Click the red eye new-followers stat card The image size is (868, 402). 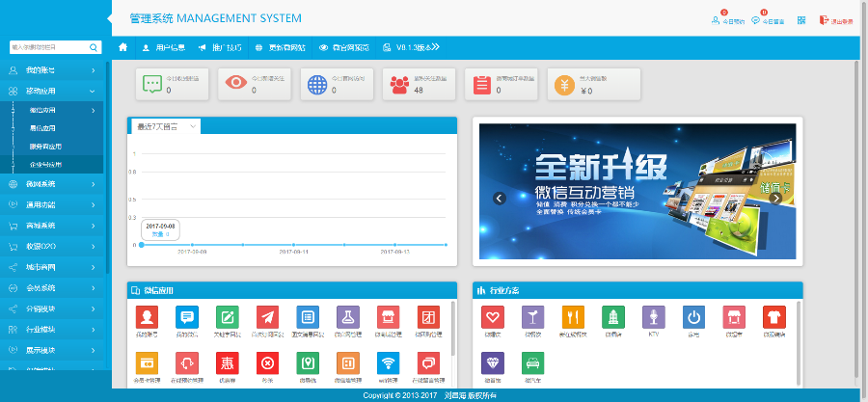coord(254,84)
